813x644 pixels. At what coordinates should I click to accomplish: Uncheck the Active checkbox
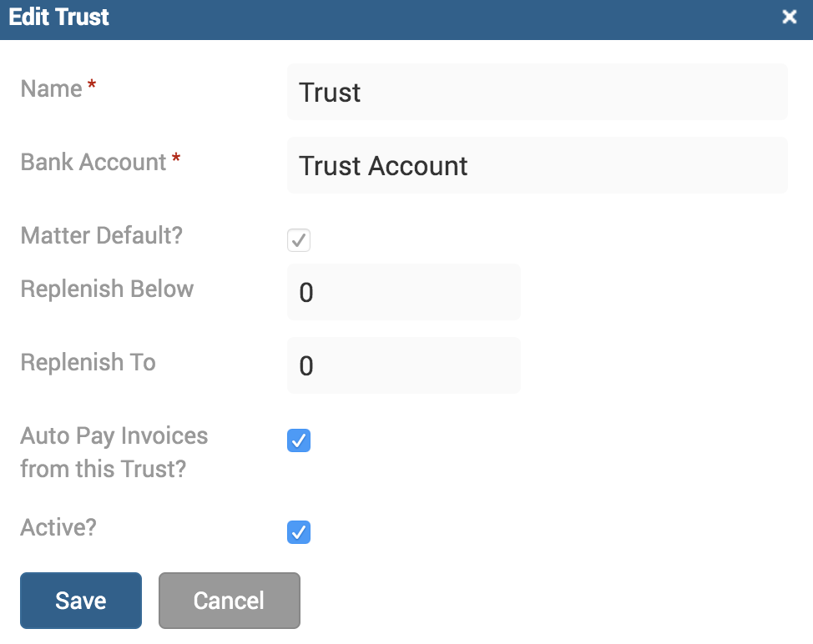pyautogui.click(x=299, y=532)
